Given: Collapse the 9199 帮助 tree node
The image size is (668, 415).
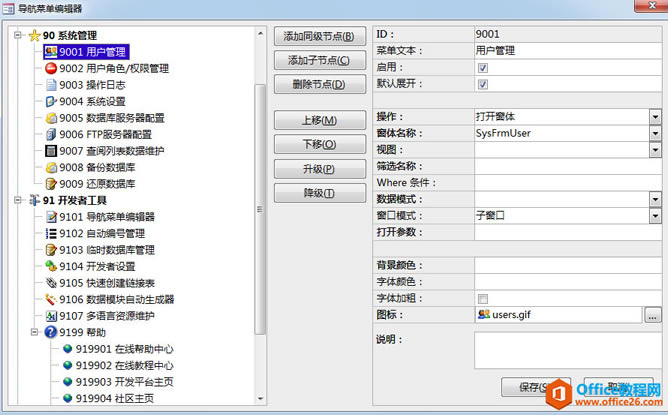Looking at the screenshot, I should click(34, 332).
